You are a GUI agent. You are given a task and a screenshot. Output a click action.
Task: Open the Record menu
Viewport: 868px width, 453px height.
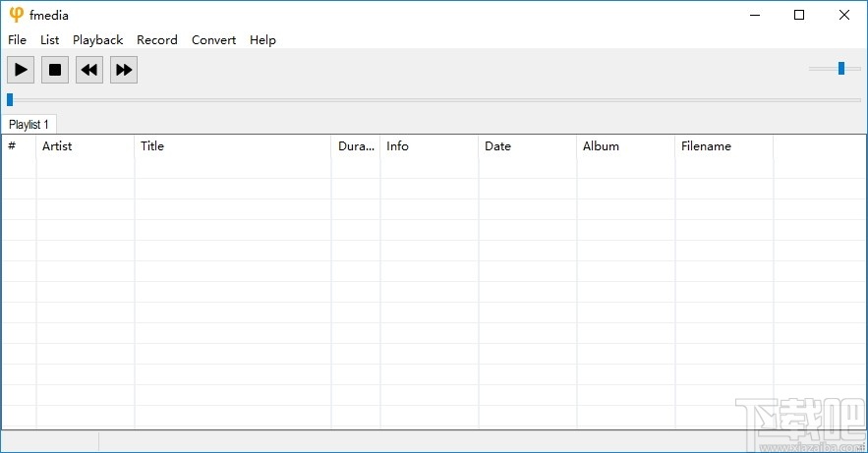click(x=157, y=40)
